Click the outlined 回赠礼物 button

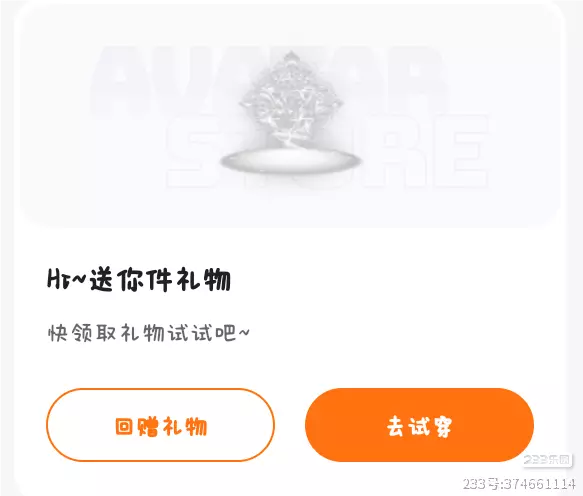click(160, 425)
